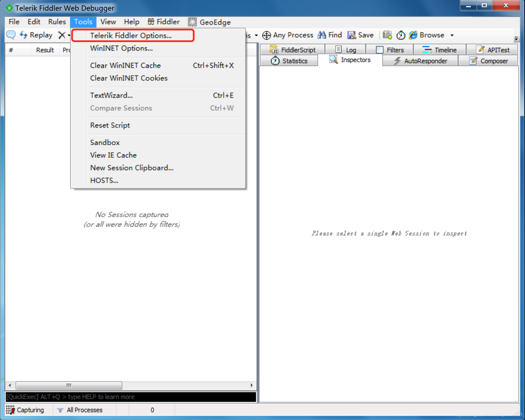Click the Fiddler title bar logo

(9, 8)
